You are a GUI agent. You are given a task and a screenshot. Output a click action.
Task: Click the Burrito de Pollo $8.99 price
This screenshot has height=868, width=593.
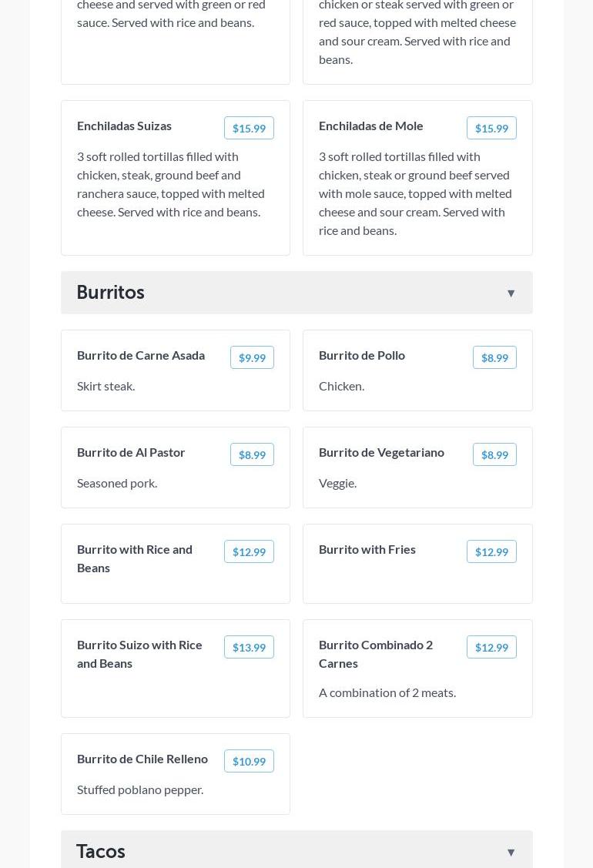(494, 357)
